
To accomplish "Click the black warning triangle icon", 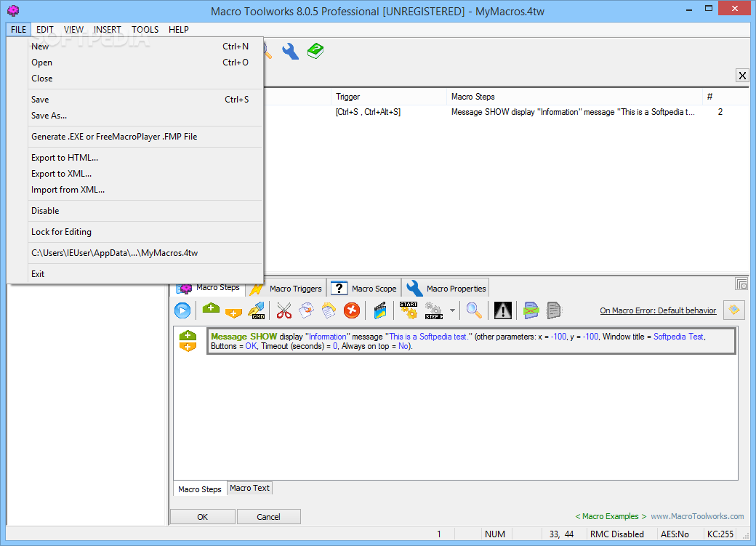I will click(503, 310).
